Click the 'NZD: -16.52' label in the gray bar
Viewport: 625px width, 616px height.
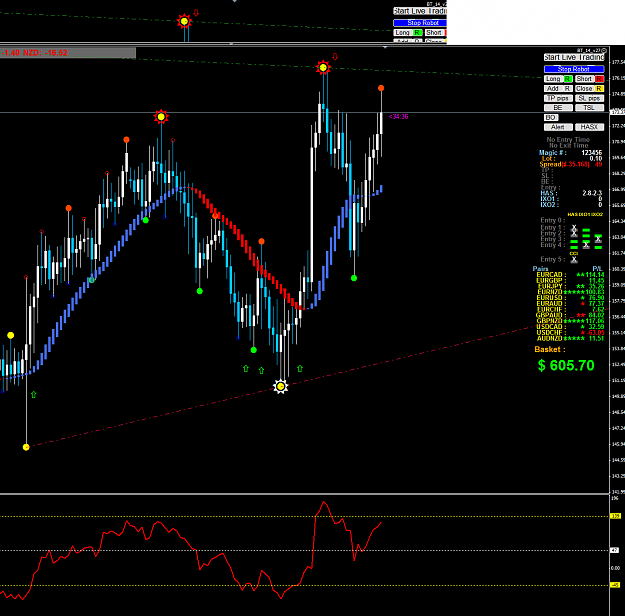click(45, 53)
